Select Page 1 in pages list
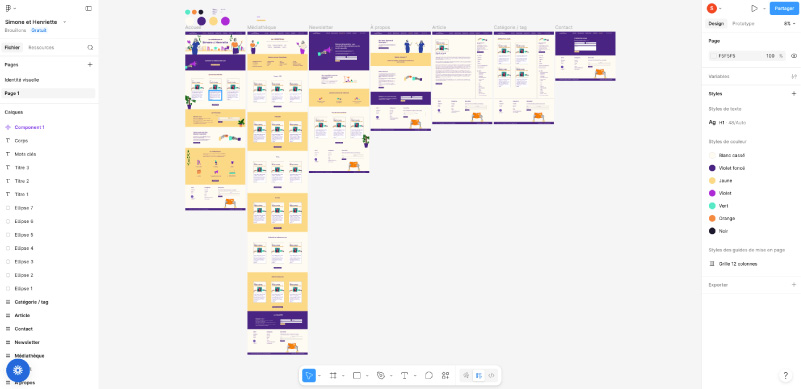This screenshot has height=389, width=801. tap(49, 93)
